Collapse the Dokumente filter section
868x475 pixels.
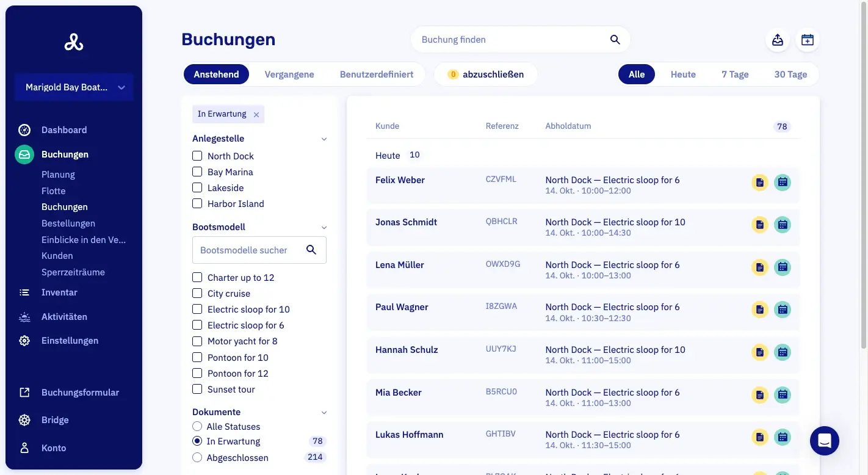click(x=324, y=412)
